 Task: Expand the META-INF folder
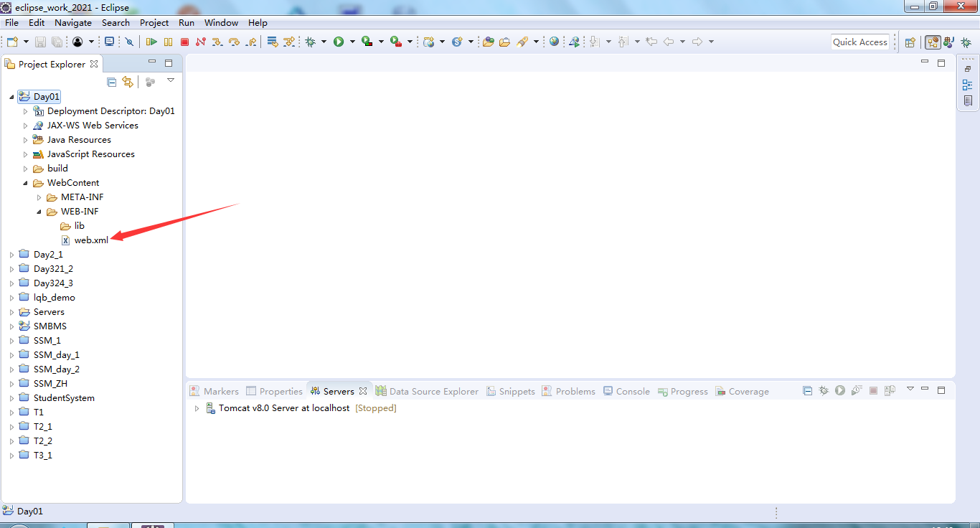(x=39, y=197)
